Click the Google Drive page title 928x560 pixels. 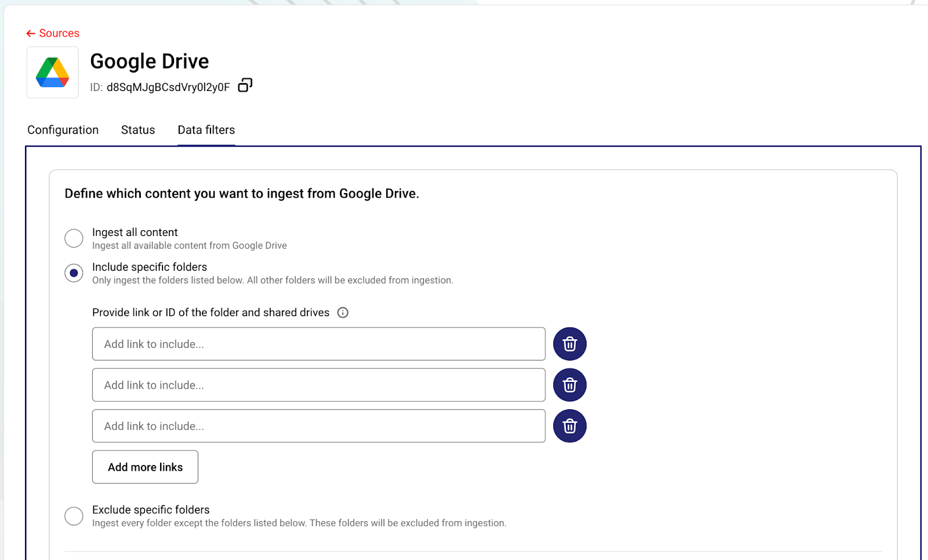point(150,61)
